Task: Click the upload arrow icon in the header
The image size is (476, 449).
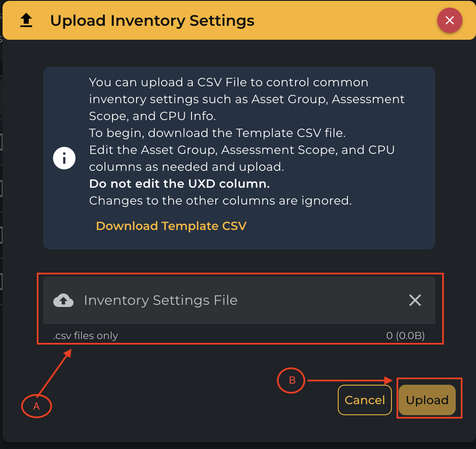Action: (26, 20)
